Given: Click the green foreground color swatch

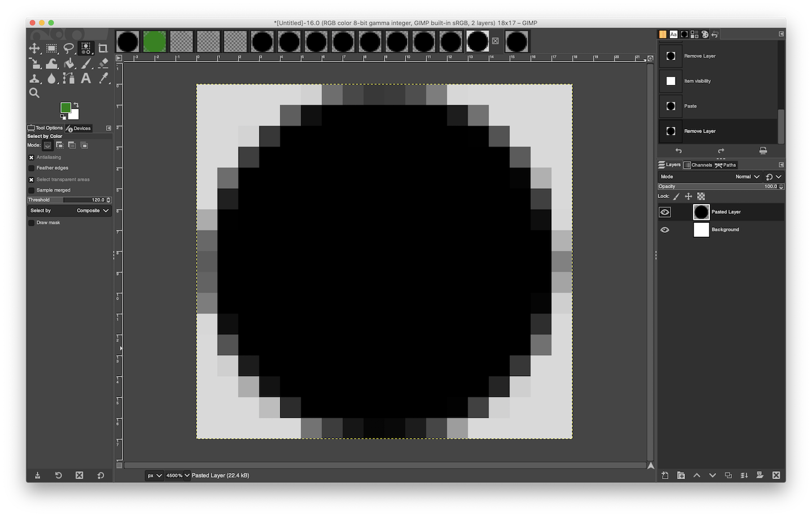Looking at the screenshot, I should click(66, 108).
